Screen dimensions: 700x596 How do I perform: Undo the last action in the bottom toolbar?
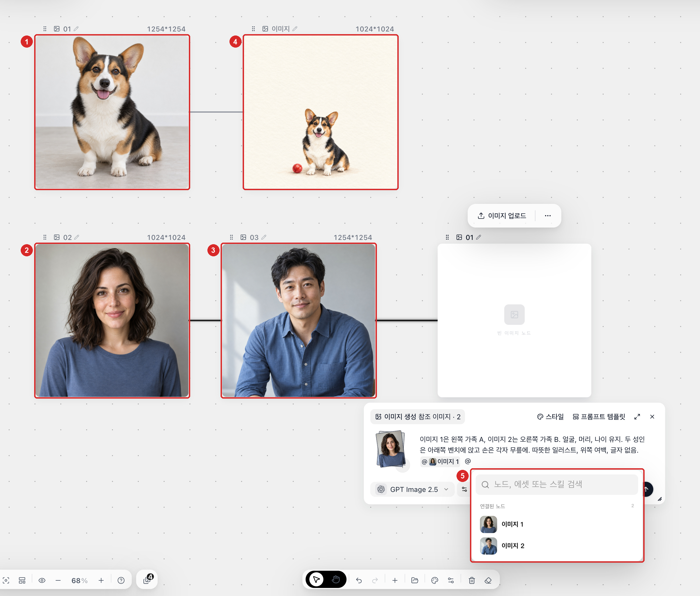pyautogui.click(x=359, y=580)
